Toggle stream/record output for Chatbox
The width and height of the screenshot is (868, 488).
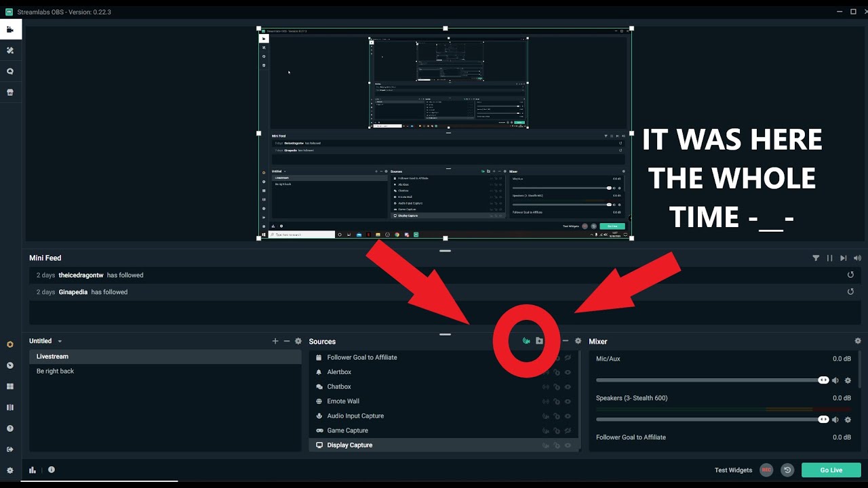coord(545,387)
